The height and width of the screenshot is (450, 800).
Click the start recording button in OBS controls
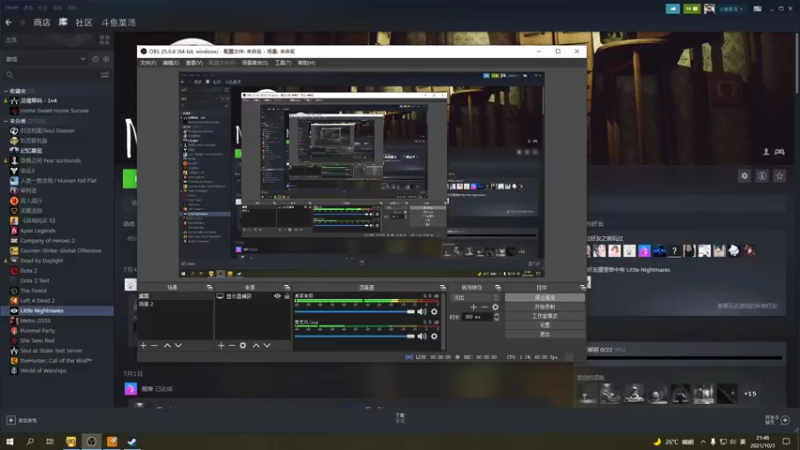pyautogui.click(x=544, y=307)
